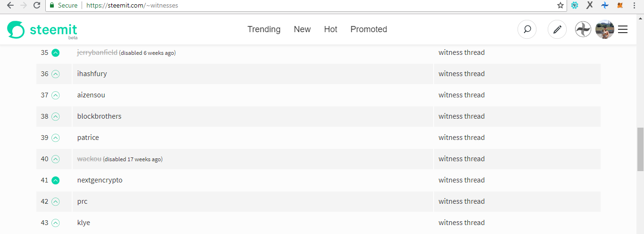Open blockbrothers witness profile link

point(99,116)
